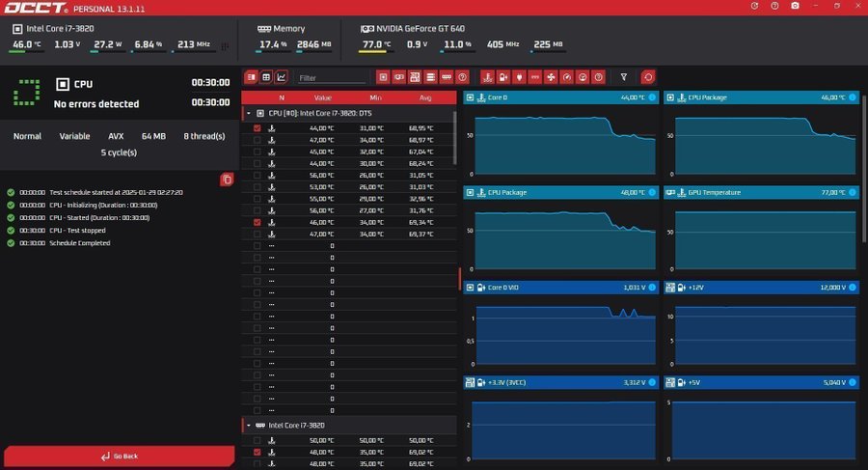Click the three-dot expander beside CPU stats
868x470 pixels.
pos(226,45)
